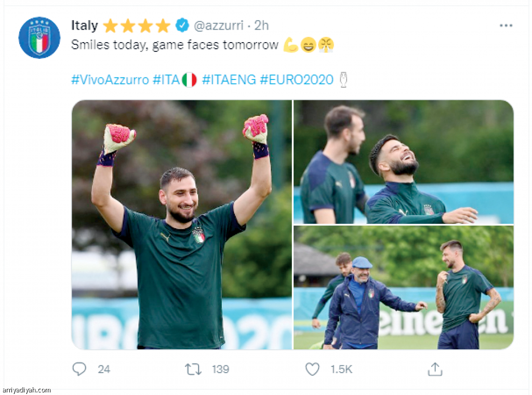The image size is (532, 395).
Task: Click the trophy emoji after #EURO2020
Action: 343,80
